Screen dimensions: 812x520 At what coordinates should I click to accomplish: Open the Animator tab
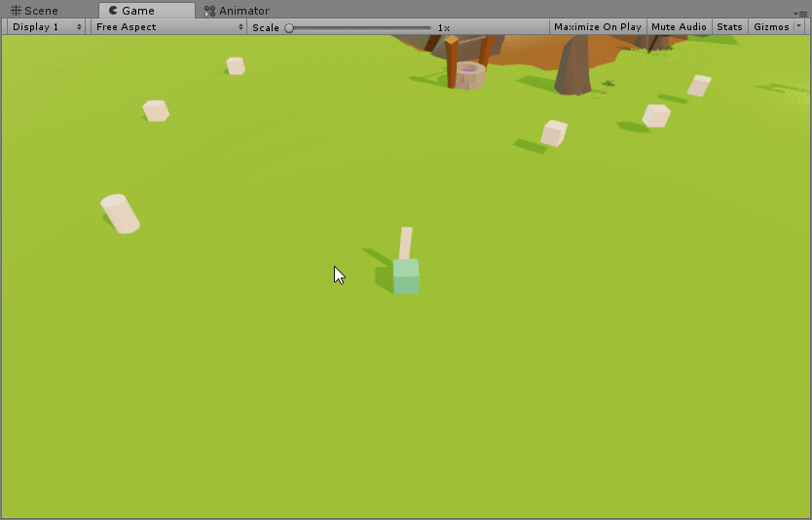(x=238, y=11)
